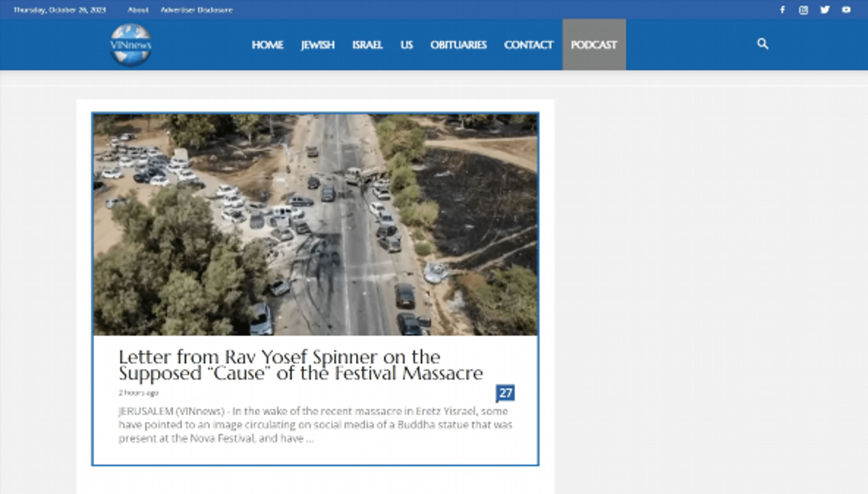Viewport: 868px width, 494px height.
Task: Click the search magnifier icon
Action: point(763,44)
